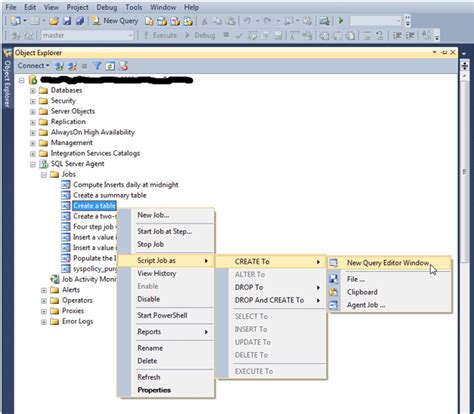Select the Proxies folder
Image resolution: width=474 pixels, height=414 pixels.
73,311
